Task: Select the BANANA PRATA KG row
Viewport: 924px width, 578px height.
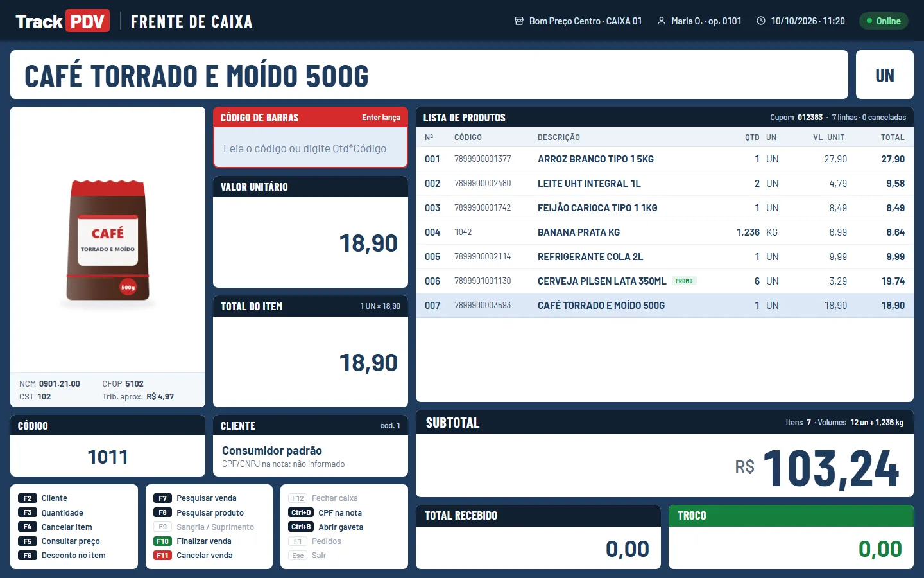Action: 665,232
